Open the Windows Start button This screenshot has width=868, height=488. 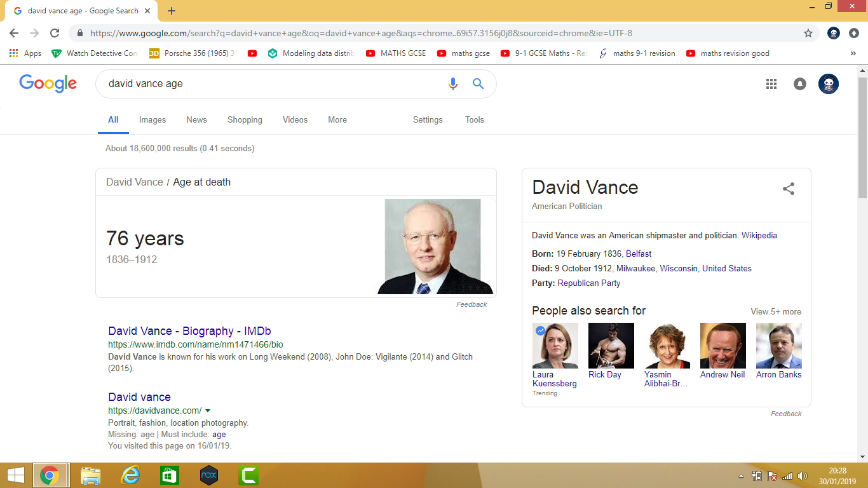(15, 475)
